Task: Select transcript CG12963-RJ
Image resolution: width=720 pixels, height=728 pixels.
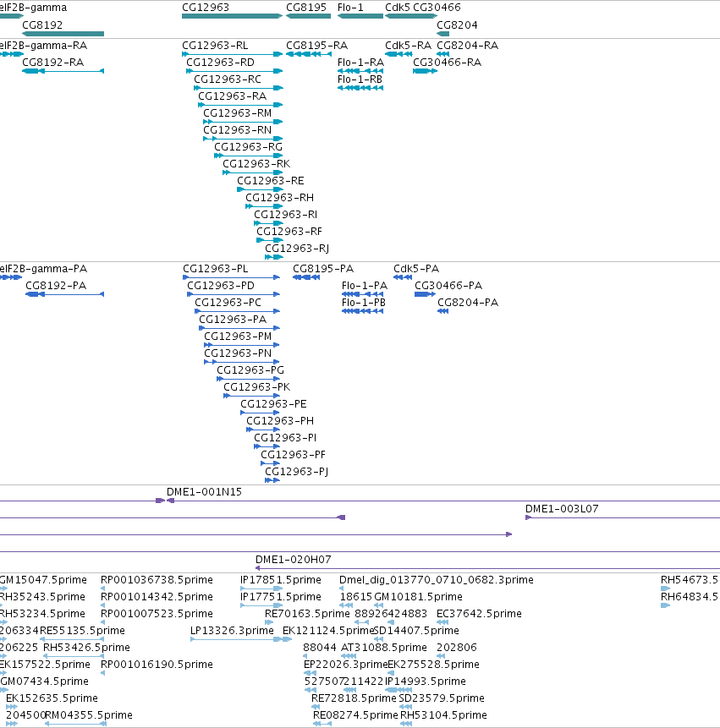Action: 274,257
